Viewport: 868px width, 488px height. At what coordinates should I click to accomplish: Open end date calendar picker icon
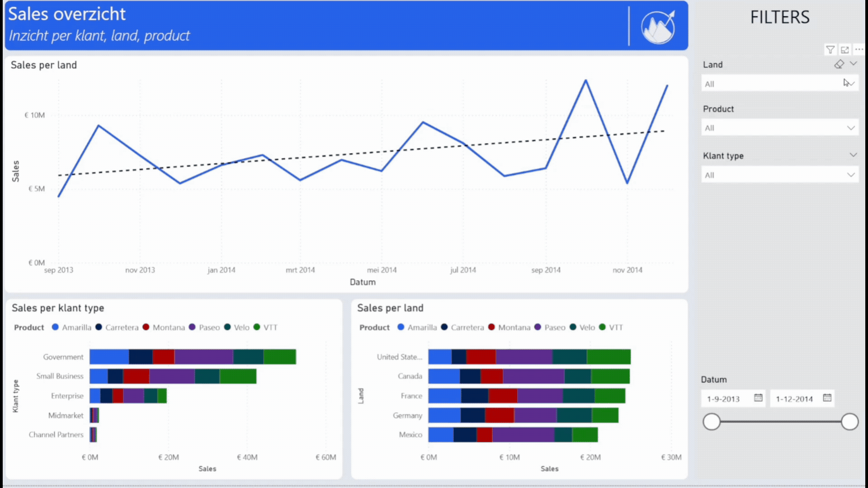[827, 398]
